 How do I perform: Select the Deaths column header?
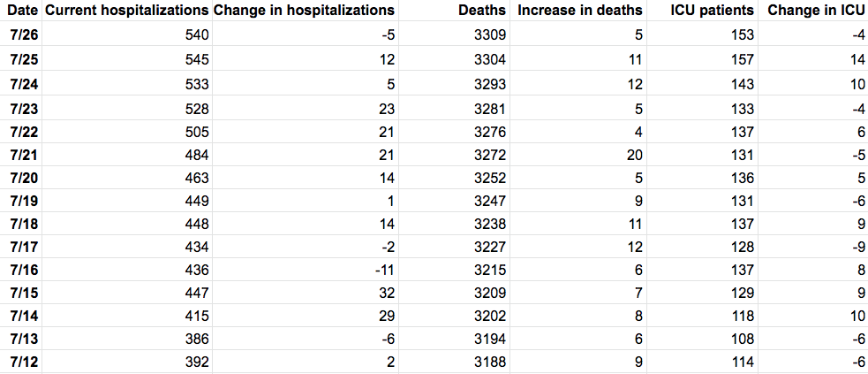coord(482,11)
